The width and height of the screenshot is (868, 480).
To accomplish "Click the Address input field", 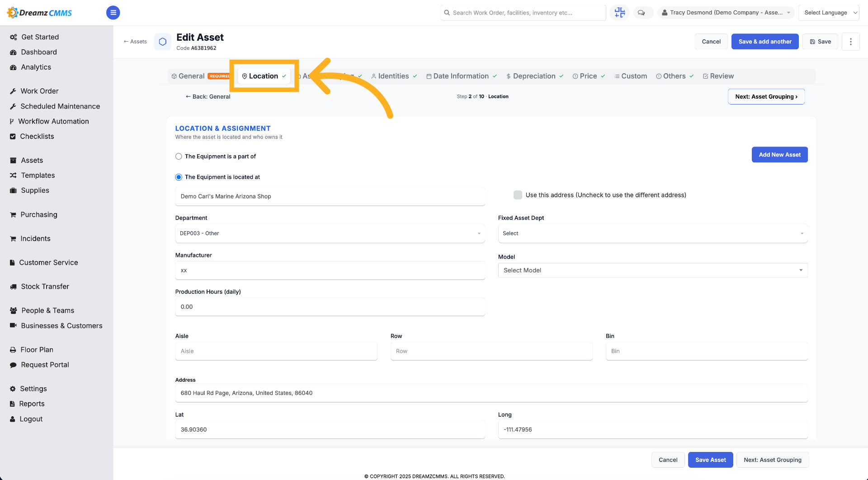I will [x=491, y=393].
